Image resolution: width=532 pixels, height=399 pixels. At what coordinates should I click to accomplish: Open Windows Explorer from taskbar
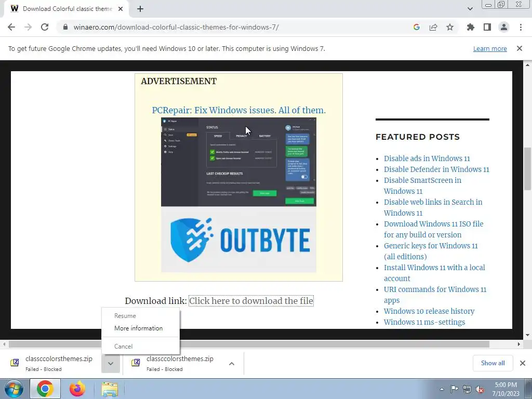click(x=110, y=390)
